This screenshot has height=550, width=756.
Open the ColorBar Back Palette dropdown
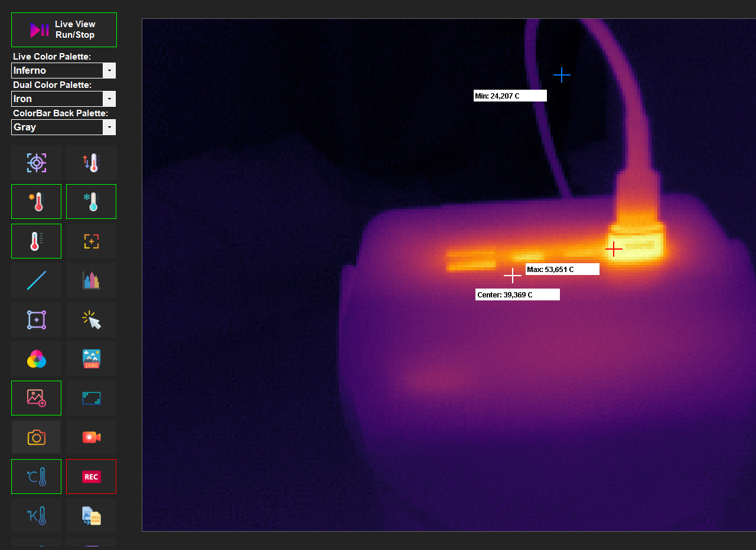click(x=63, y=127)
